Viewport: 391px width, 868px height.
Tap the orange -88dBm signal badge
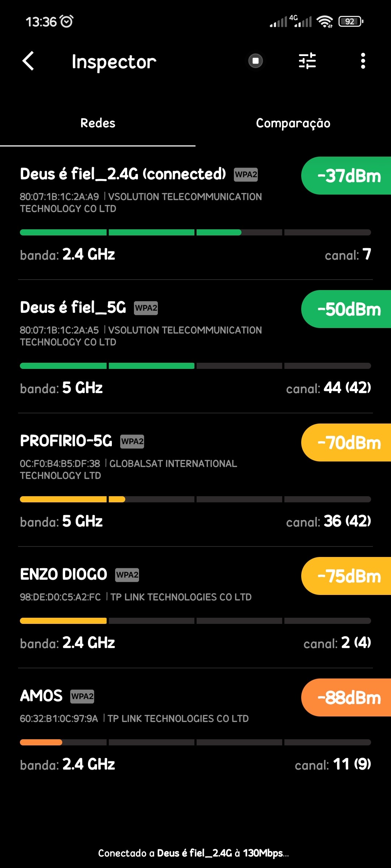[x=348, y=698]
